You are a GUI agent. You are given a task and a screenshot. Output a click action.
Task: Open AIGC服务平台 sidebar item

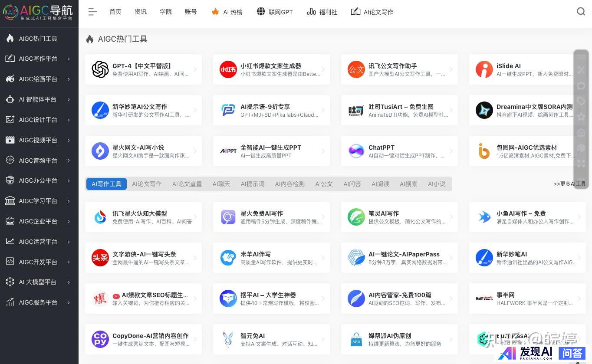[39, 302]
